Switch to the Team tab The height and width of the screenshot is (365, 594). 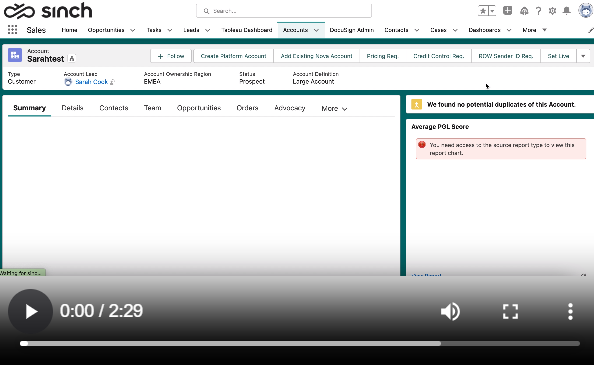153,108
